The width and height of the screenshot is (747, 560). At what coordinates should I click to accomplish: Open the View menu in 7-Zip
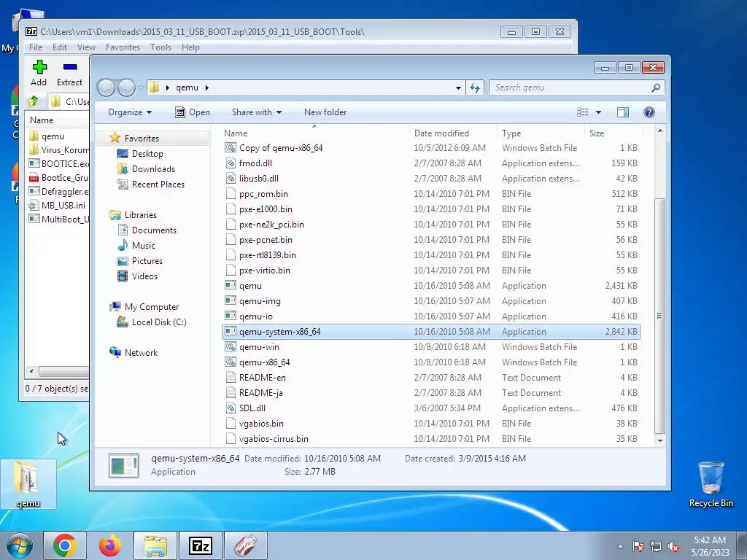(86, 47)
